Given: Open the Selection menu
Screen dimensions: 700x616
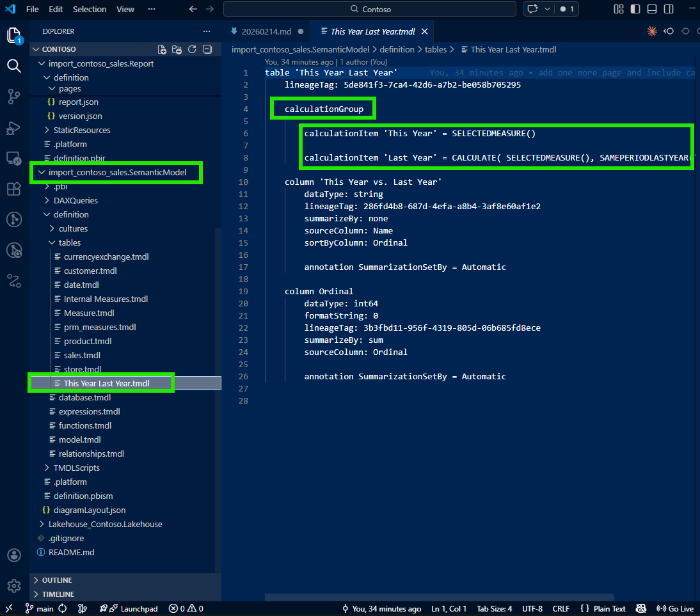Looking at the screenshot, I should click(90, 9).
